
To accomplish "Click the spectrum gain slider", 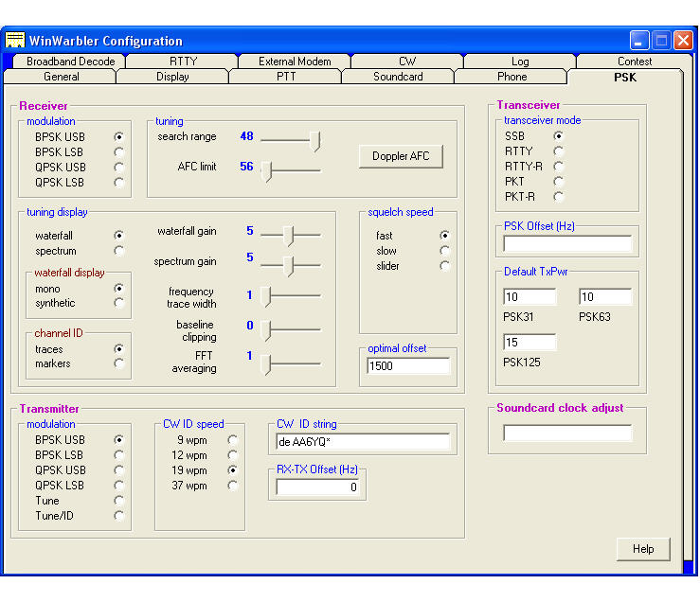I will [x=291, y=266].
